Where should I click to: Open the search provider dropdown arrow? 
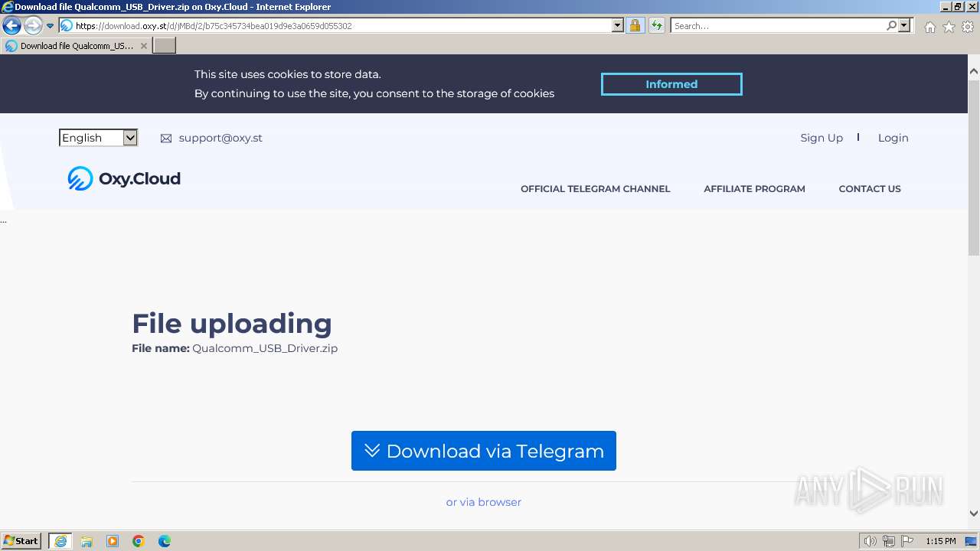(904, 25)
